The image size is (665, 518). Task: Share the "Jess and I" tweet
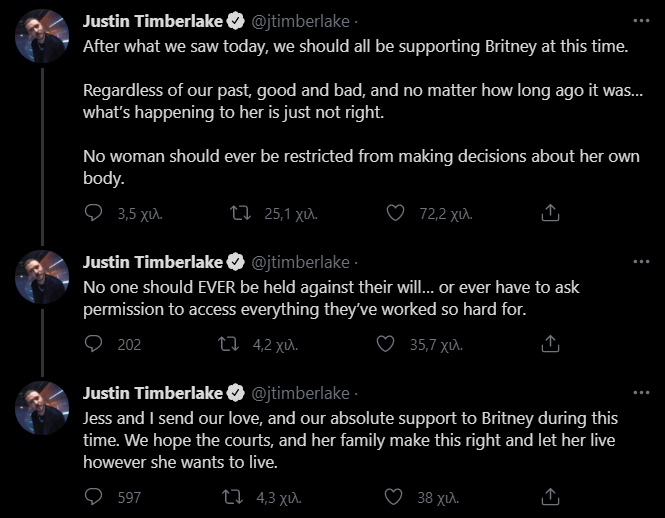549,496
